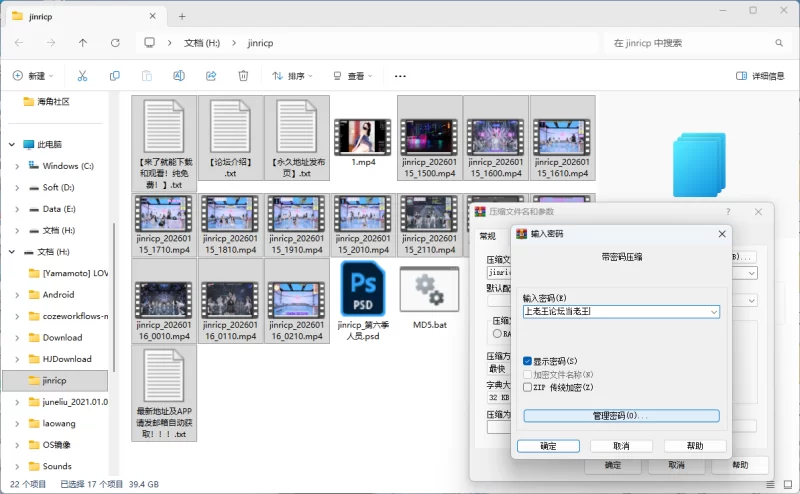
Task: Open the 排序 sort dropdown
Action: click(x=294, y=76)
